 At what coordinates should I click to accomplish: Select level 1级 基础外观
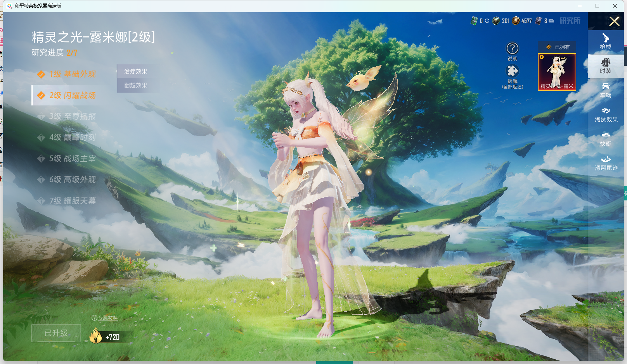(67, 74)
